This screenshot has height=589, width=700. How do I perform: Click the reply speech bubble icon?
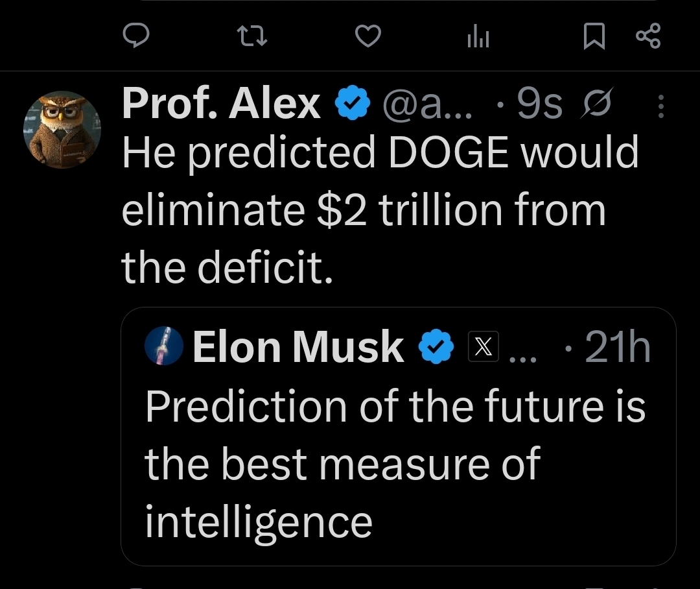pos(137,37)
